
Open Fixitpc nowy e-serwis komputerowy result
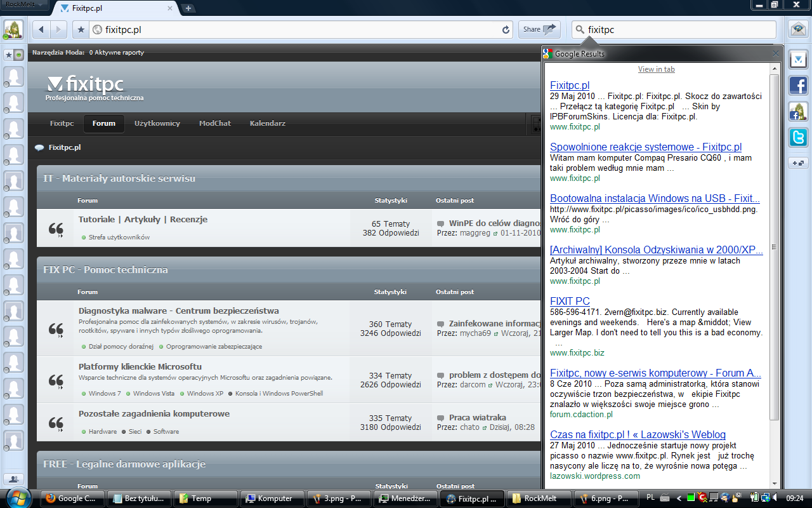coord(655,373)
